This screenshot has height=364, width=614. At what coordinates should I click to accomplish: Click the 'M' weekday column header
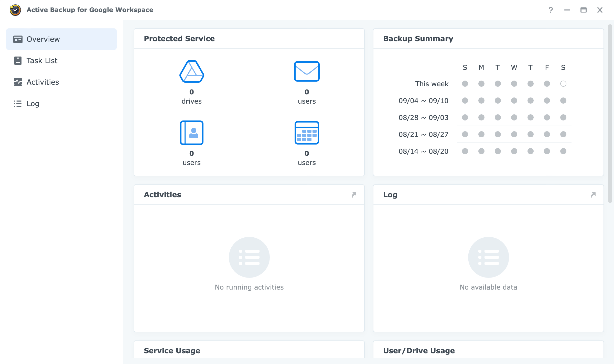pos(481,68)
